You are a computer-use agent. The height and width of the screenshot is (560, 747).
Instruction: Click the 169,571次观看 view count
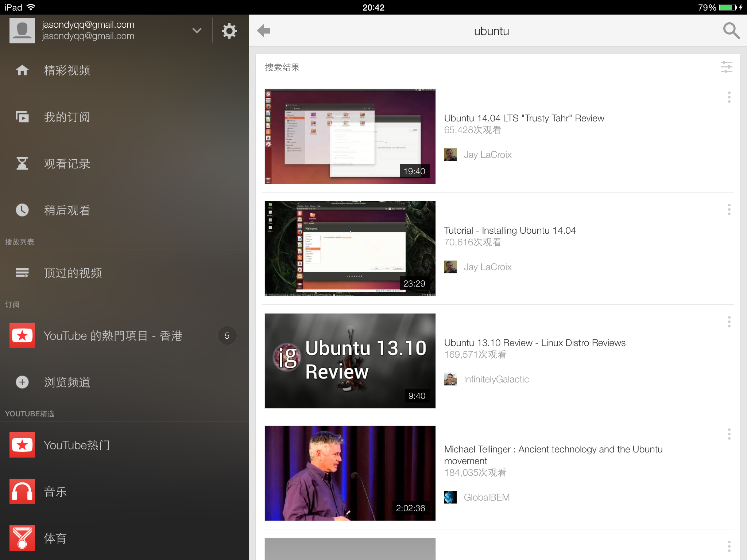pyautogui.click(x=475, y=354)
